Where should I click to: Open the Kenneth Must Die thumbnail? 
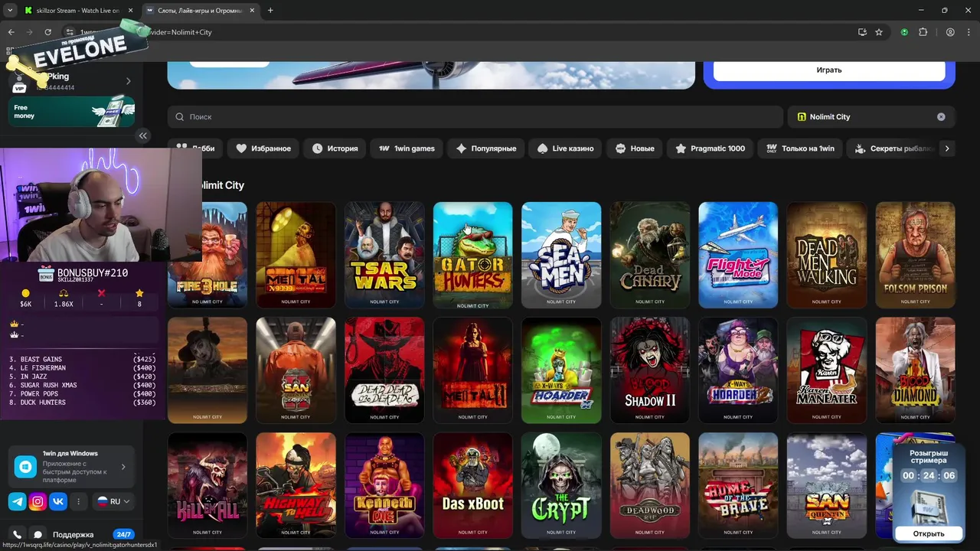click(384, 486)
